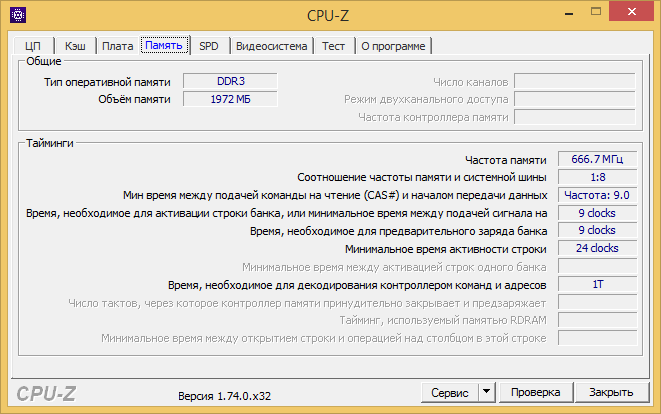Screen dimensions: 661x414
Task: Click the Сервис button
Action: (x=450, y=392)
